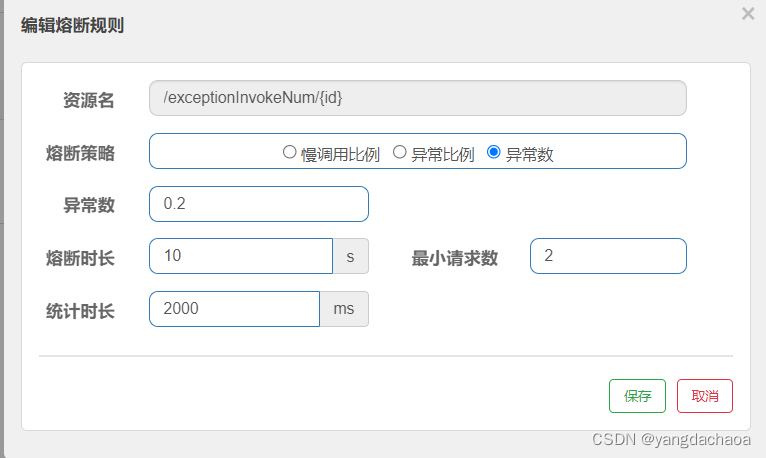Click the 熔断时长 input showing 10
The height and width of the screenshot is (458, 766).
[241, 256]
